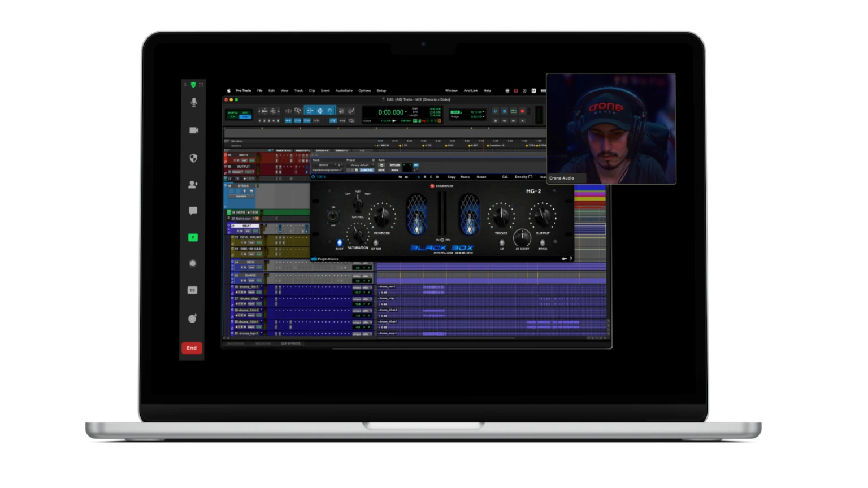
Task: Click the Cal. control in plugin toolbar
Action: click(505, 177)
